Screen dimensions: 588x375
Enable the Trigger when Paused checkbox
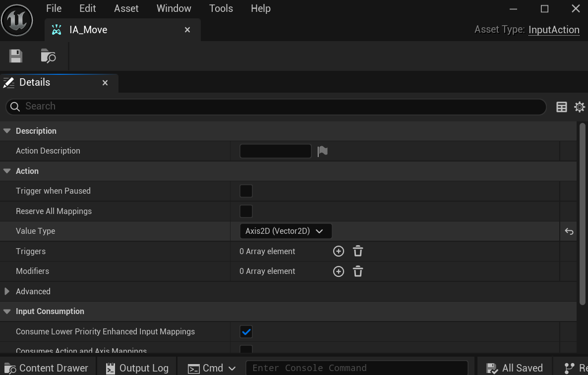(x=246, y=191)
